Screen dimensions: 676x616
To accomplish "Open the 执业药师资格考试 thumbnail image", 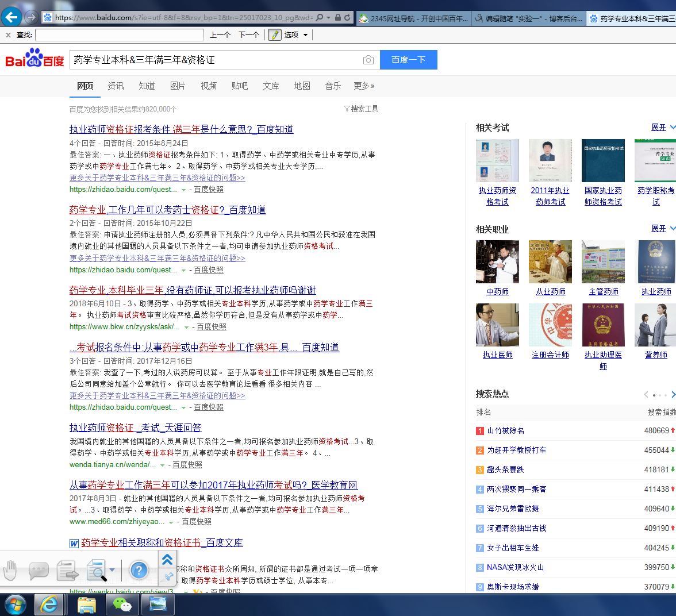I will click(498, 160).
